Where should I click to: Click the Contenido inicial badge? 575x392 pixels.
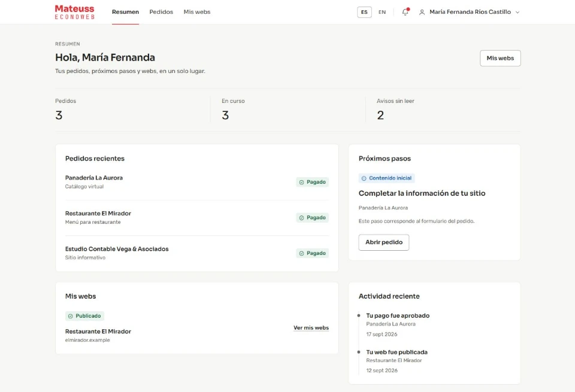click(x=386, y=178)
